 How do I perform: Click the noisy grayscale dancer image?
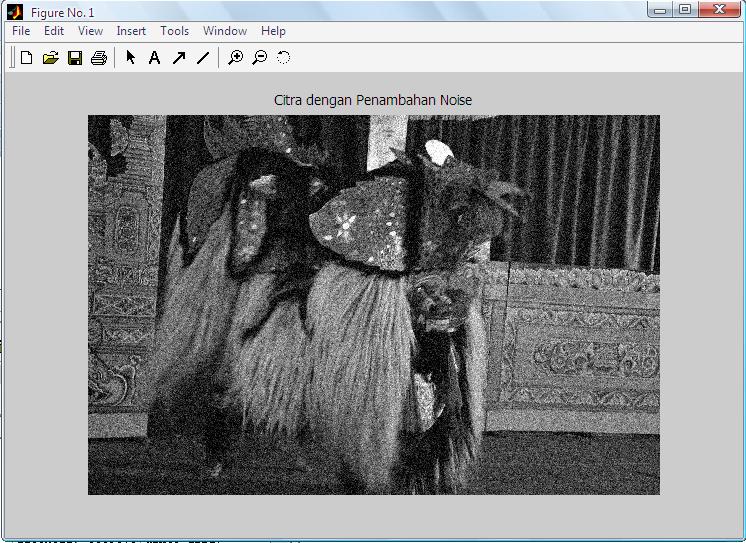[374, 305]
